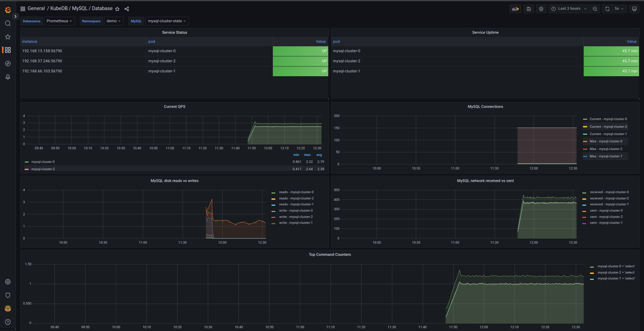Image resolution: width=644 pixels, height=331 pixels.
Task: Zoom out the time range
Action: click(x=595, y=8)
